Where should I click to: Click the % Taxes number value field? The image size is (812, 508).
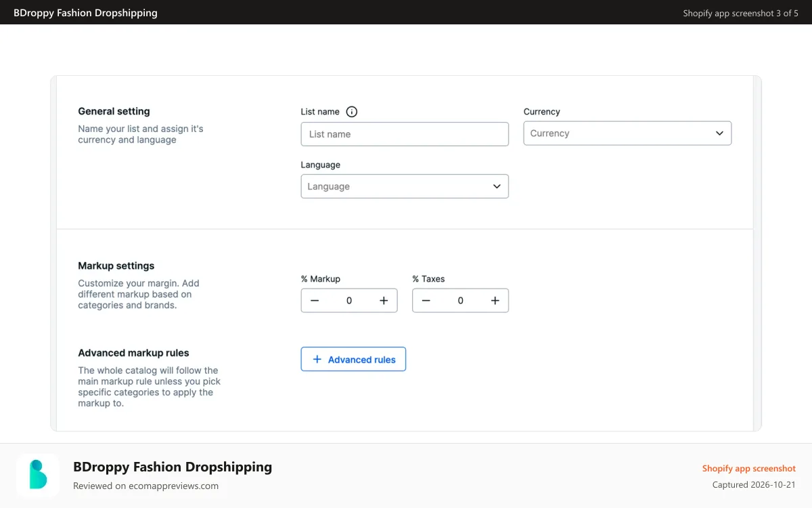tap(461, 301)
